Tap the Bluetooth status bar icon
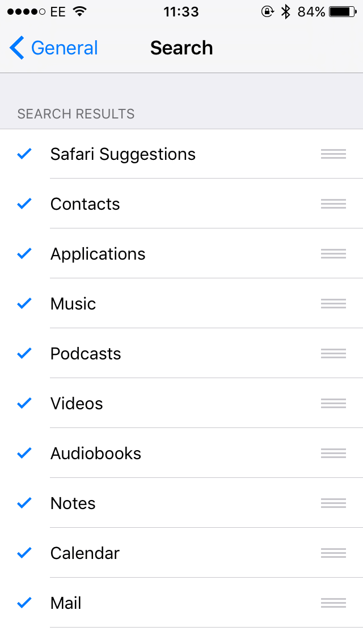 tap(285, 12)
